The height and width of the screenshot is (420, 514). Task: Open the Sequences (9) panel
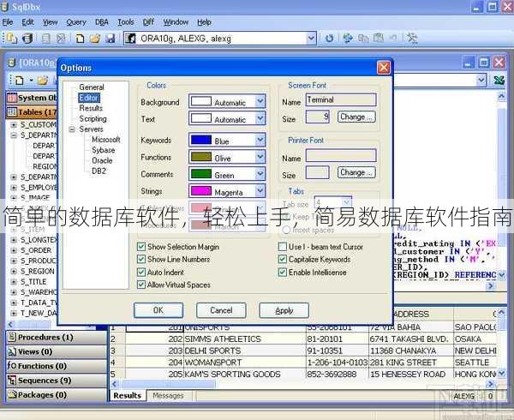point(57,381)
